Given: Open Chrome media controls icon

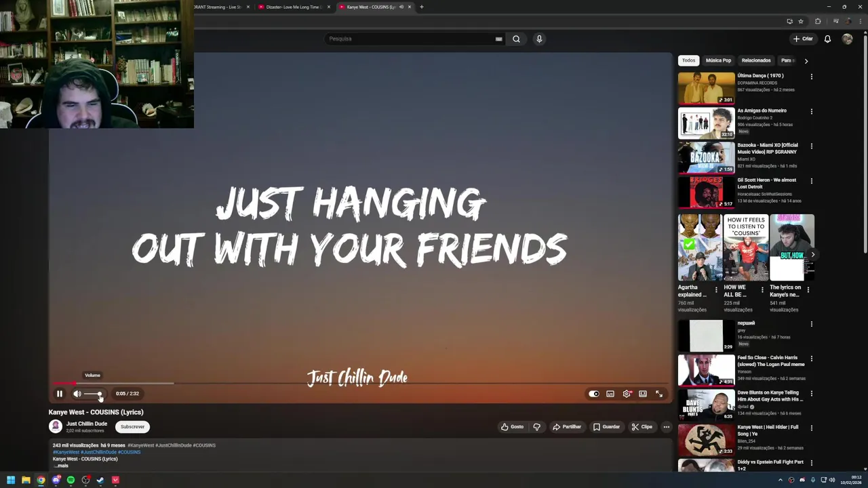Looking at the screenshot, I should pyautogui.click(x=835, y=22).
